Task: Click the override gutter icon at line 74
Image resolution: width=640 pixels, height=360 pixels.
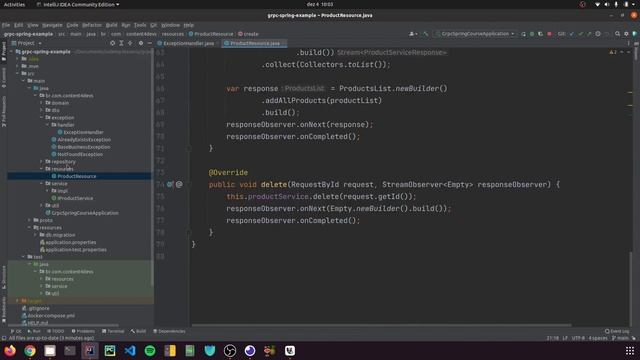Action: point(170,184)
